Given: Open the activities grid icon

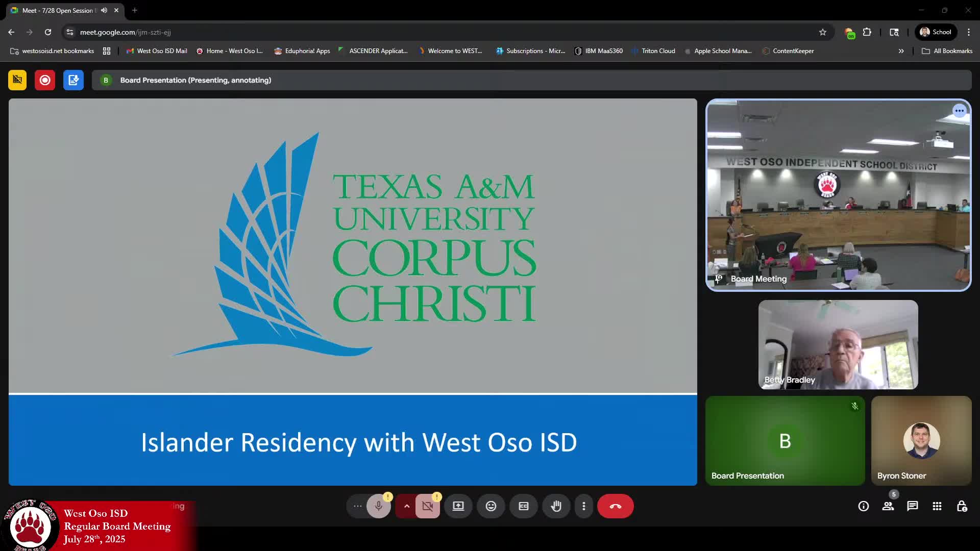Looking at the screenshot, I should click(937, 506).
